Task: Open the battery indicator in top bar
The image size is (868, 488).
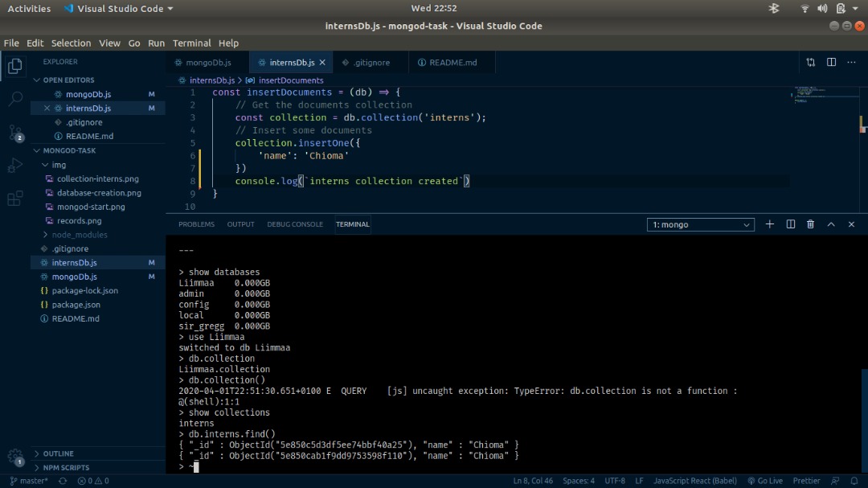Action: click(841, 8)
